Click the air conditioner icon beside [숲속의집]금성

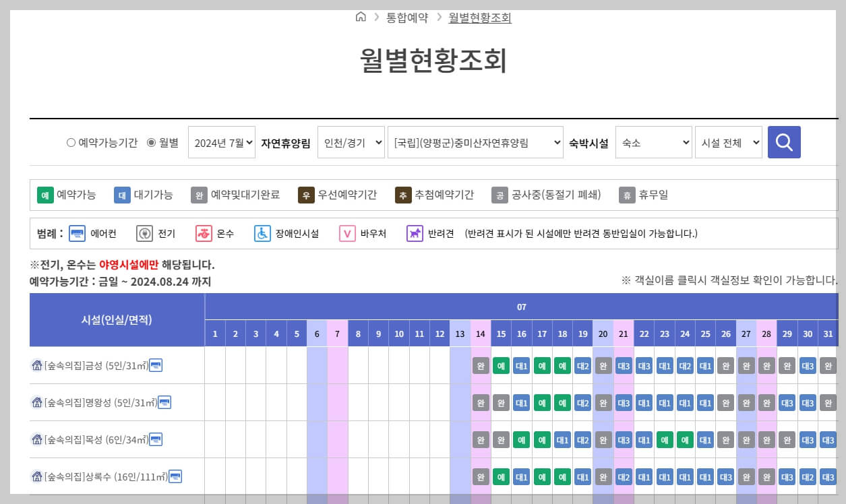click(156, 365)
